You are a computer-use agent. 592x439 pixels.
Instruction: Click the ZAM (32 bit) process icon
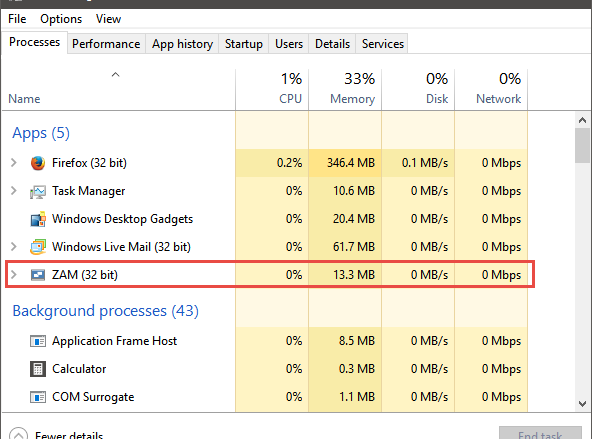(x=38, y=275)
